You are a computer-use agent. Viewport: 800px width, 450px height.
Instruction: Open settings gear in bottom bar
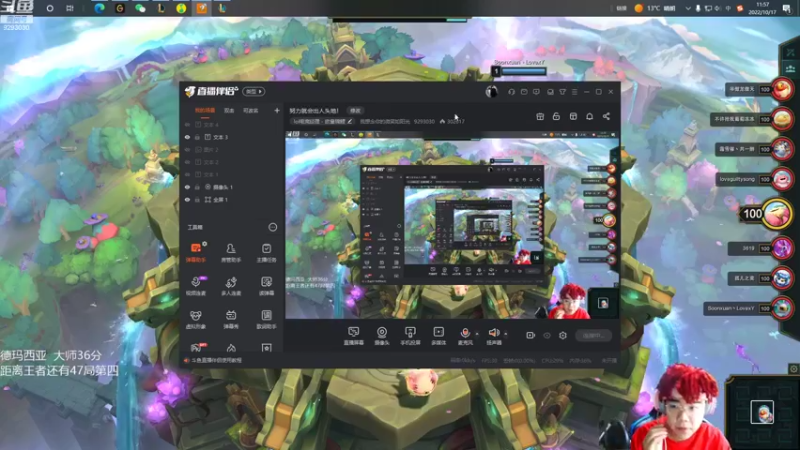pyautogui.click(x=563, y=335)
